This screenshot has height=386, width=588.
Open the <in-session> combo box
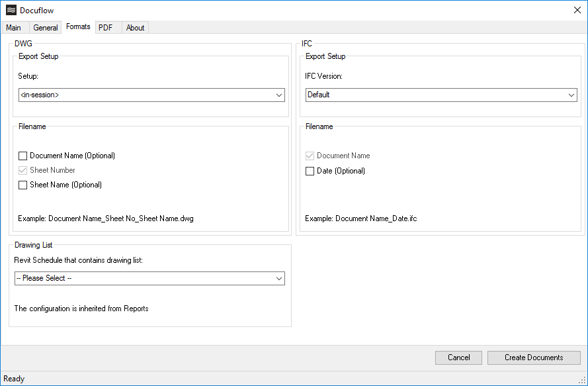click(152, 95)
